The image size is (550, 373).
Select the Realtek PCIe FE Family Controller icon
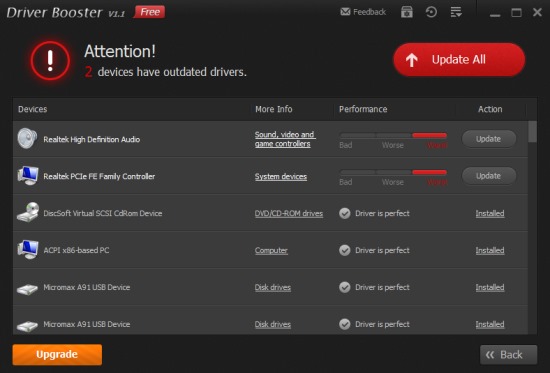coord(28,175)
